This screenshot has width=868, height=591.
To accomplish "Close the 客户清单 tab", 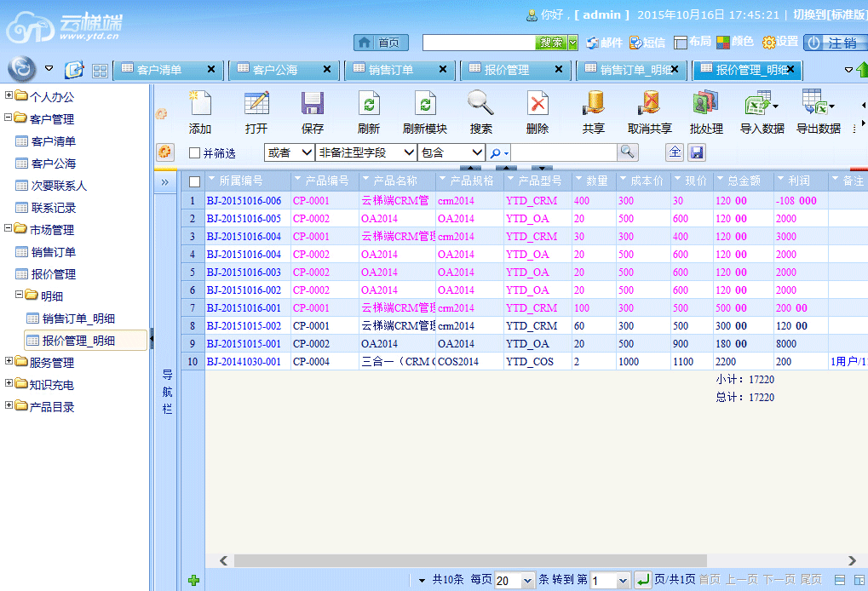I will point(211,69).
